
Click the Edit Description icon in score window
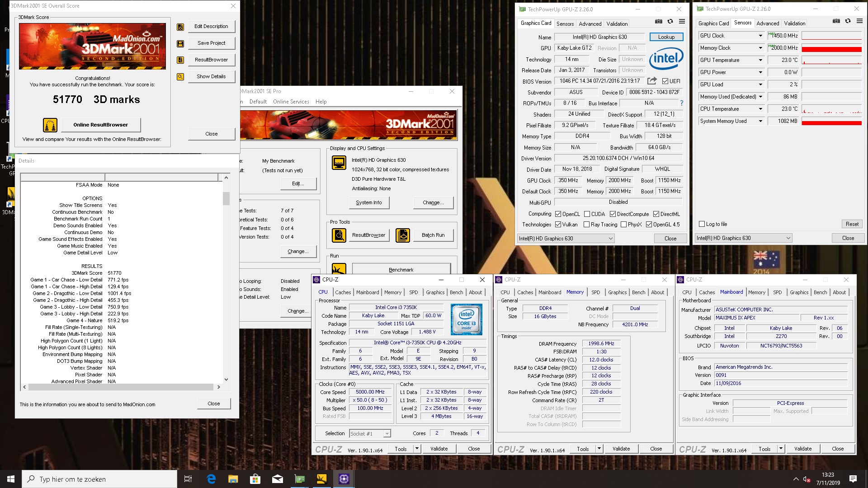coord(180,27)
